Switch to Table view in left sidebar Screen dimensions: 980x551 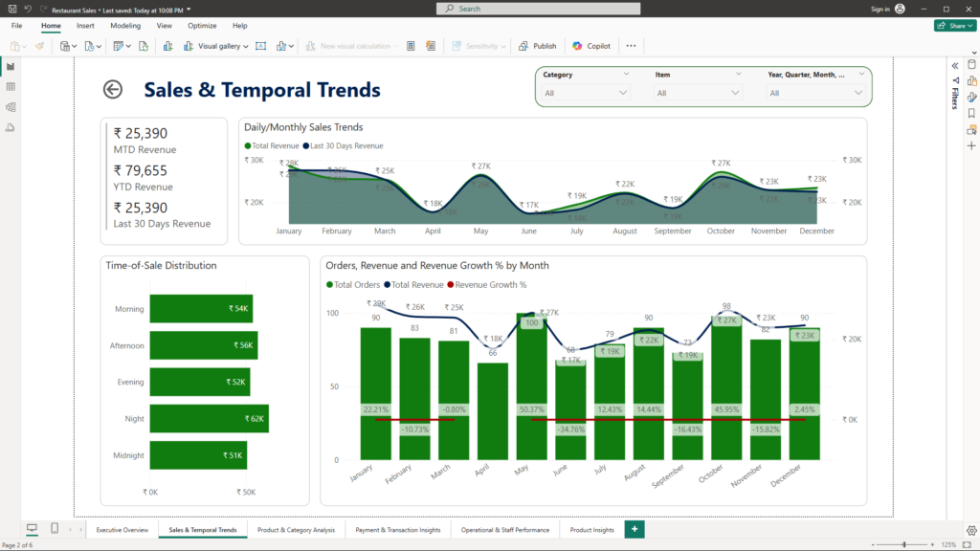[x=11, y=86]
